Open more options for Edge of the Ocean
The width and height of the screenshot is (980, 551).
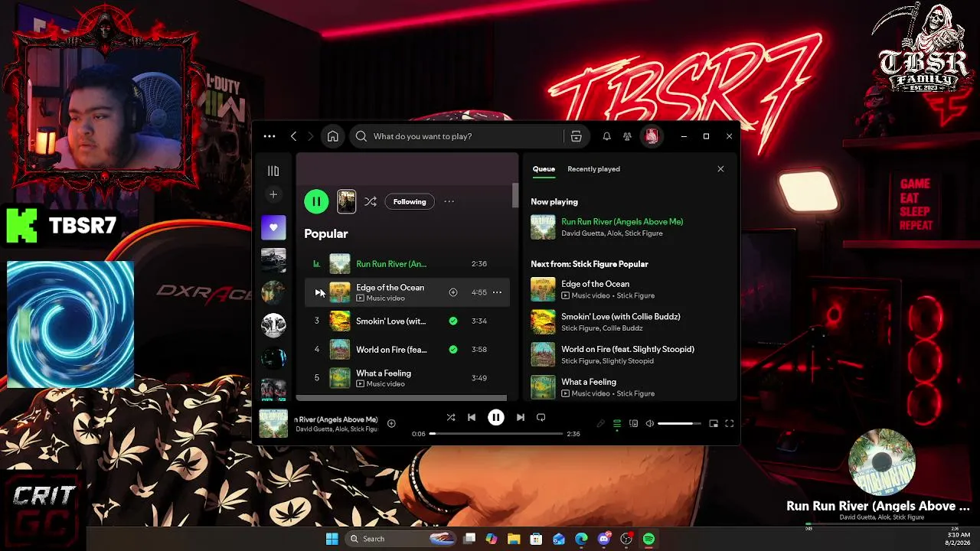pos(497,292)
